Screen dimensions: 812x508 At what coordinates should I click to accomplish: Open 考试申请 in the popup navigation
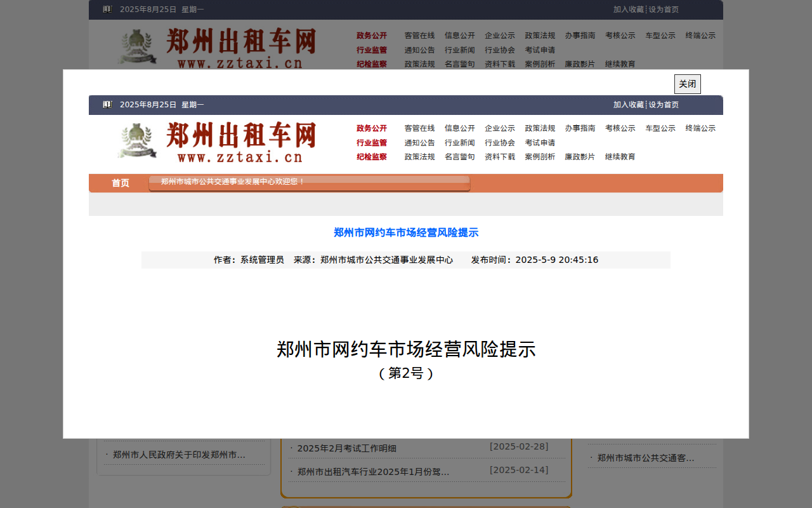point(540,143)
